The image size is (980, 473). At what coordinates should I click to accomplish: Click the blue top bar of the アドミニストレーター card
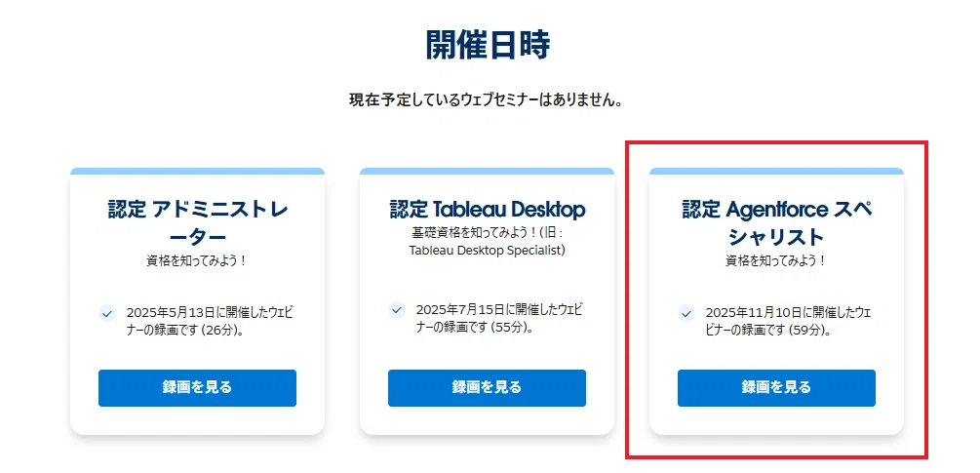point(197,171)
